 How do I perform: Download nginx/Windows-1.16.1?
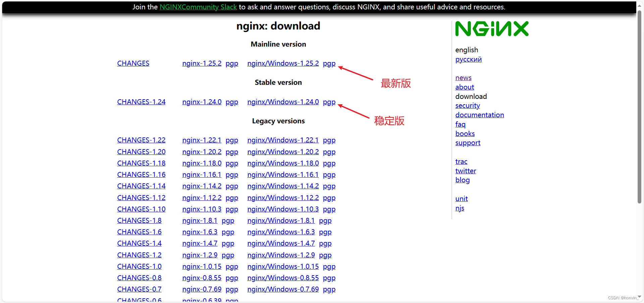[283, 175]
